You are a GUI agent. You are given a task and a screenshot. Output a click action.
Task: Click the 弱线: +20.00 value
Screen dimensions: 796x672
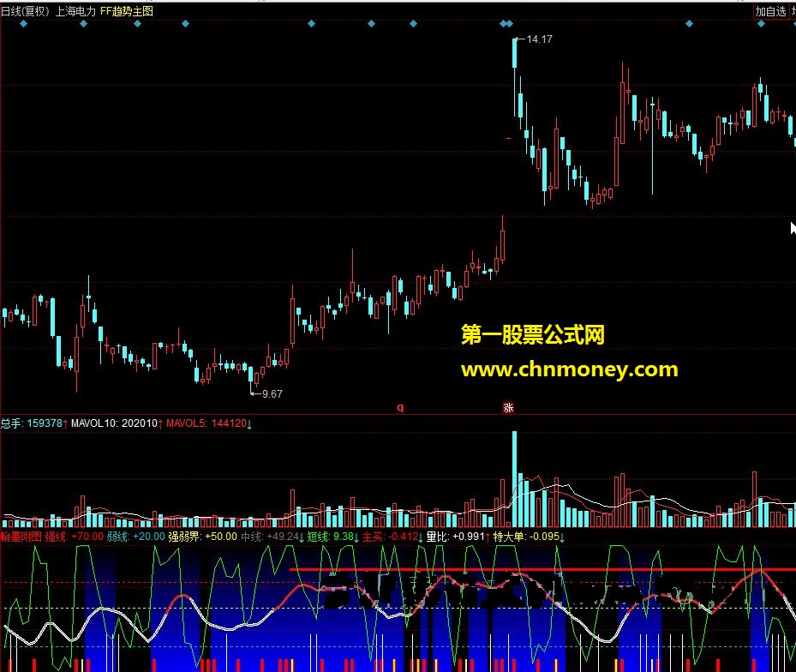[x=136, y=537]
